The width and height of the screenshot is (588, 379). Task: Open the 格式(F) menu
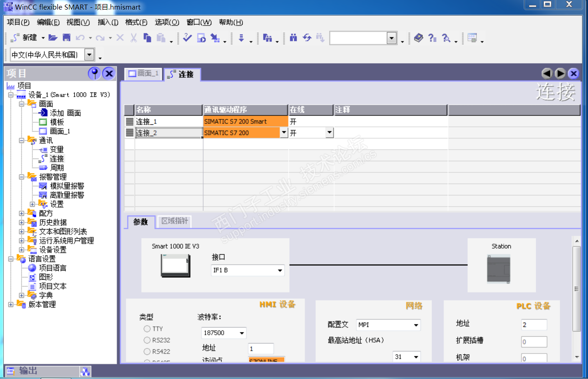click(136, 22)
